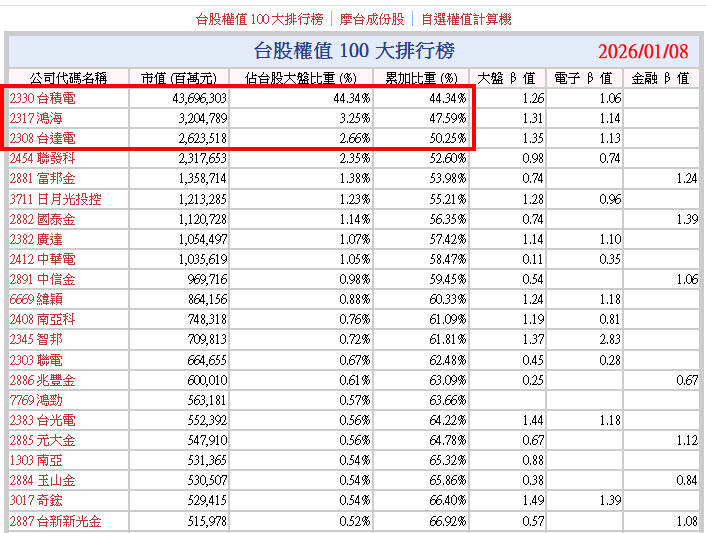This screenshot has width=707, height=533.
Task: Click the 2881 富邦金 company link
Action: click(42, 178)
